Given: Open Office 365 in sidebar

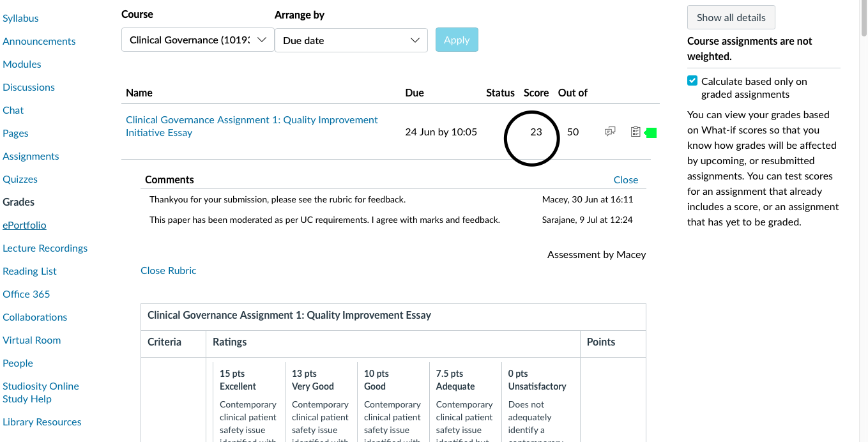Looking at the screenshot, I should [x=26, y=294].
